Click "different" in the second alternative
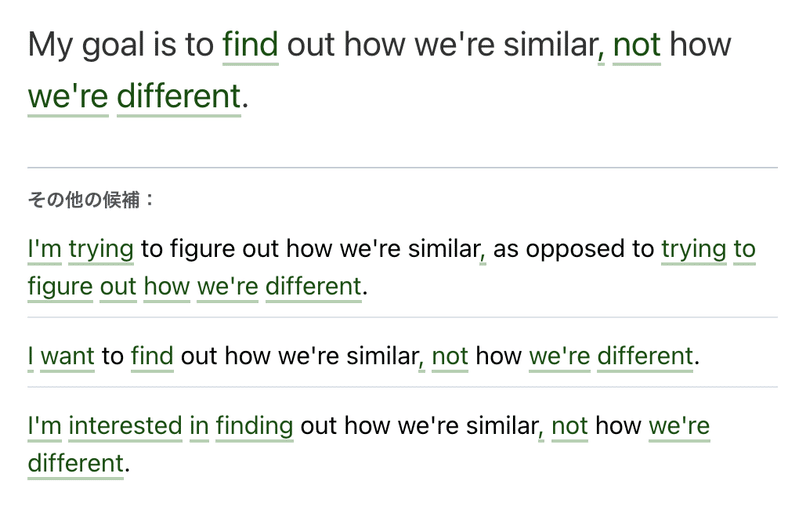 point(645,356)
